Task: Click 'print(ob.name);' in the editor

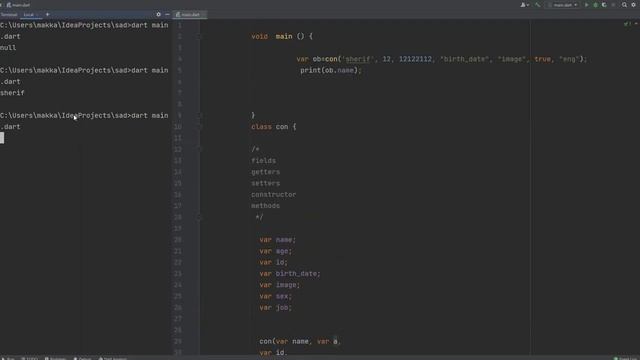Action: coord(331,70)
